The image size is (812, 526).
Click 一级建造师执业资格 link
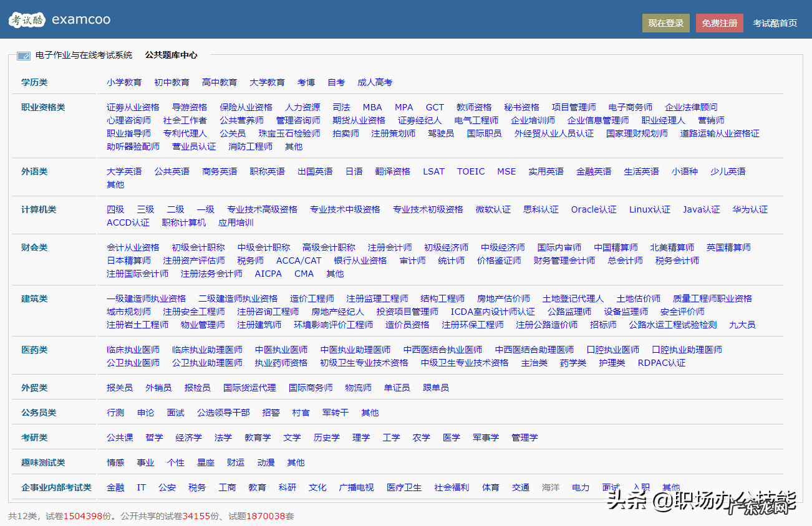(x=146, y=299)
